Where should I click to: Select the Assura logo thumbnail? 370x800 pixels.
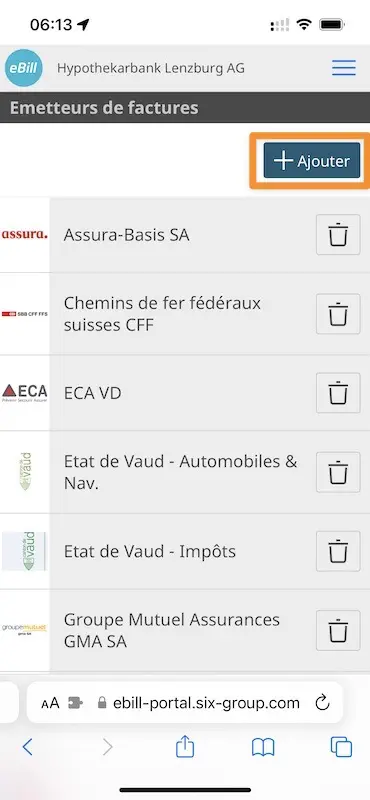coord(24,235)
